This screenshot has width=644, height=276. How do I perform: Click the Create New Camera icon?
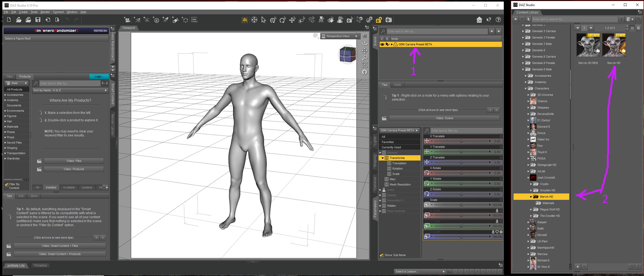click(127, 20)
